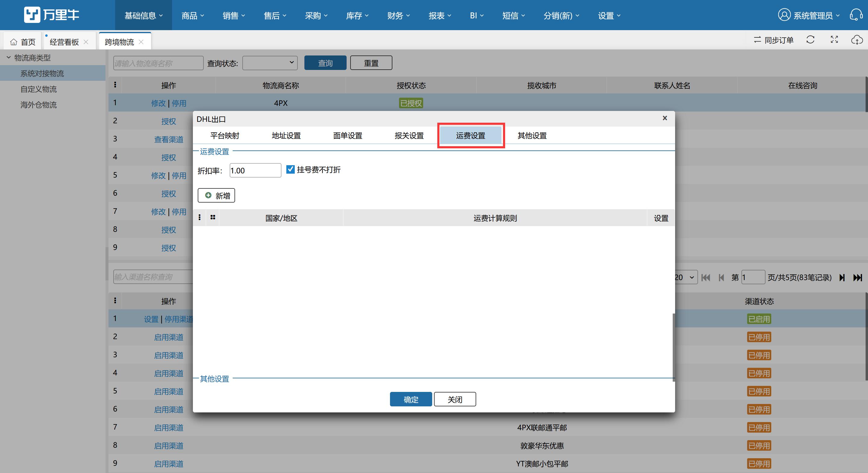Open the BI menu
This screenshot has height=473, width=868.
tap(477, 15)
